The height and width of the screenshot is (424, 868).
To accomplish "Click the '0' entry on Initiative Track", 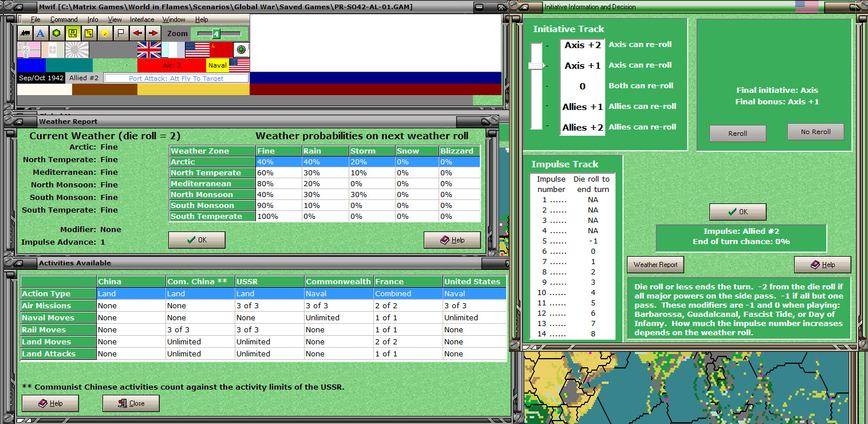I will pyautogui.click(x=583, y=86).
